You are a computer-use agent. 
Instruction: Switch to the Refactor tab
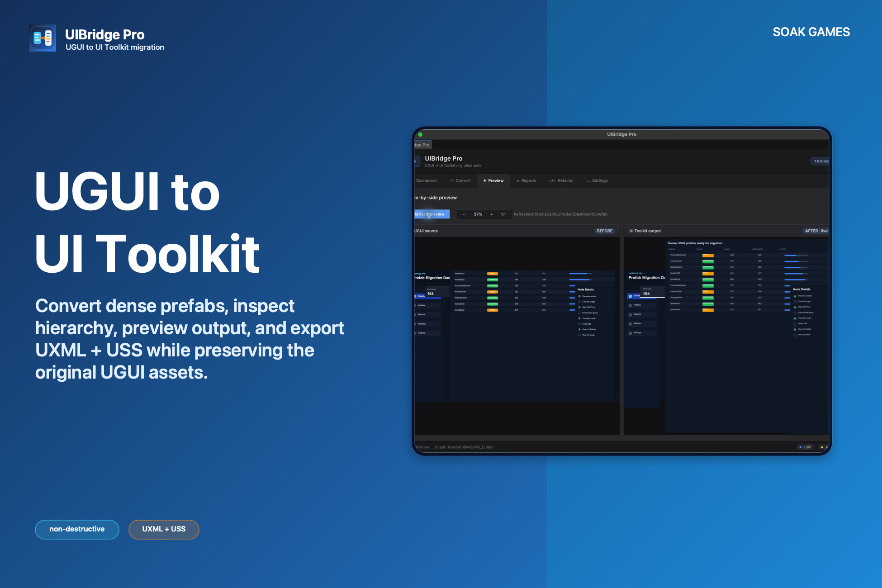click(x=561, y=180)
